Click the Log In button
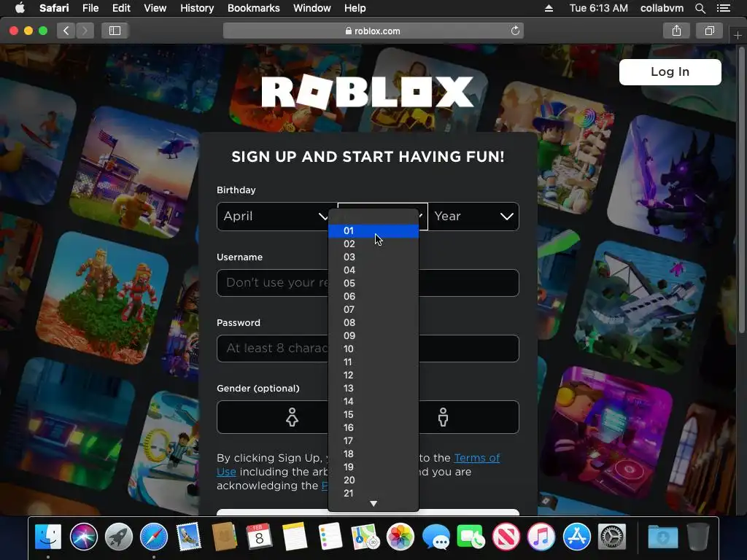This screenshot has height=560, width=747. point(670,72)
